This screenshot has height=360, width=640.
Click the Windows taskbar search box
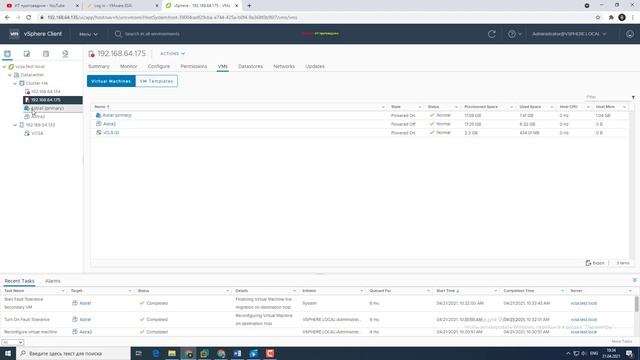(73, 353)
